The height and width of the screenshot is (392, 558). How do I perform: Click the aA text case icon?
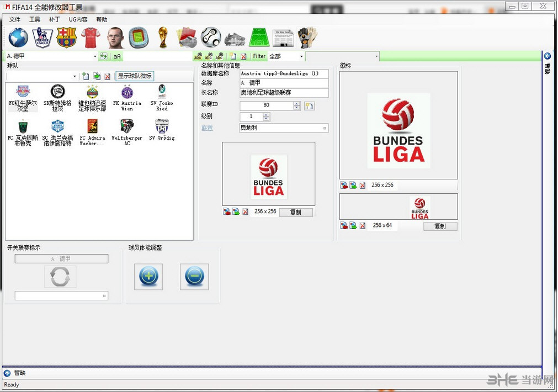click(x=116, y=56)
